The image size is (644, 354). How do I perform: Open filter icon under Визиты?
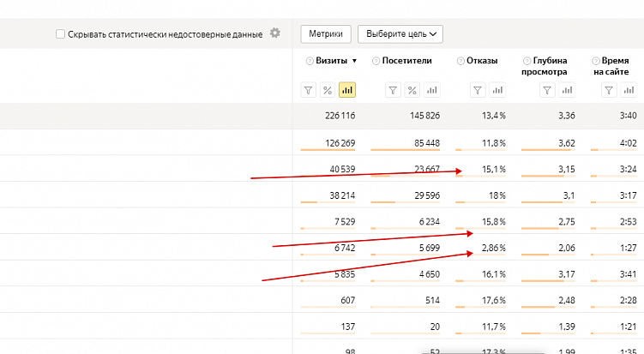[308, 90]
